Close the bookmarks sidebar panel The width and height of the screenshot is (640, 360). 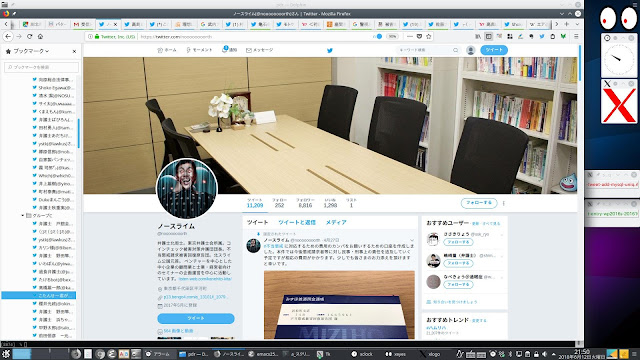[x=74, y=51]
